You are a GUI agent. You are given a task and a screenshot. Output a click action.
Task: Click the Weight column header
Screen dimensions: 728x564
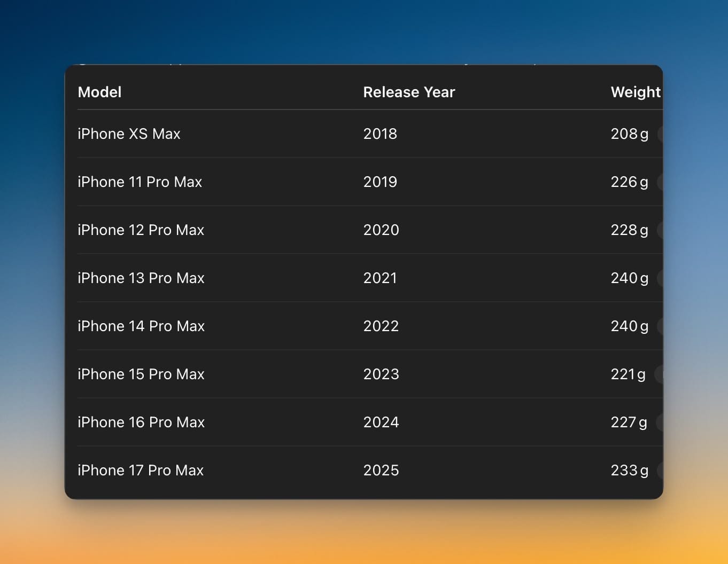coord(636,92)
